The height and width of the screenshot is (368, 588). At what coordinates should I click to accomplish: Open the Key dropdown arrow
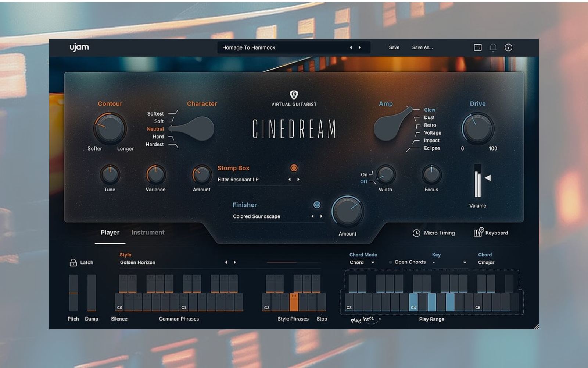465,262
